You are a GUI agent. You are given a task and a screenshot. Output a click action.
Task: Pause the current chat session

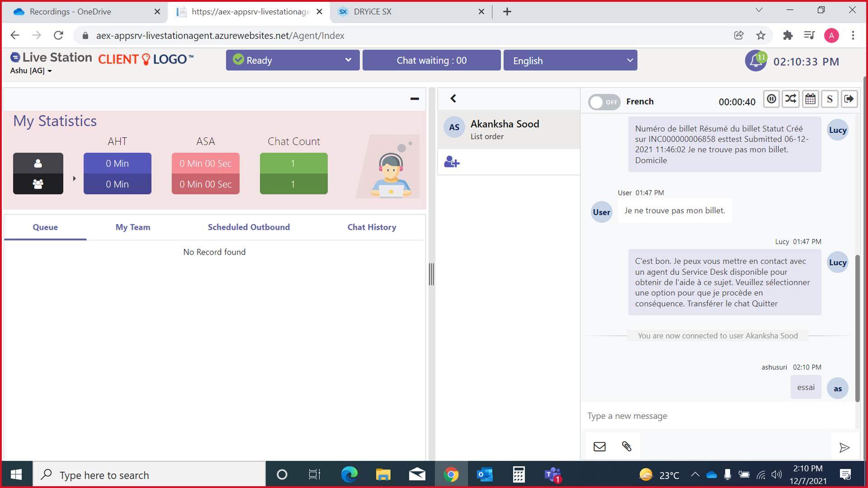click(x=771, y=99)
